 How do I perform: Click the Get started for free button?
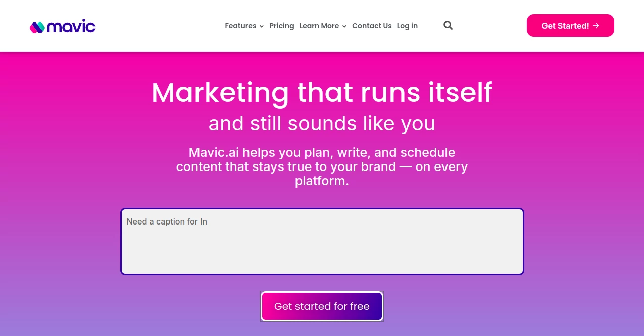pyautogui.click(x=322, y=306)
